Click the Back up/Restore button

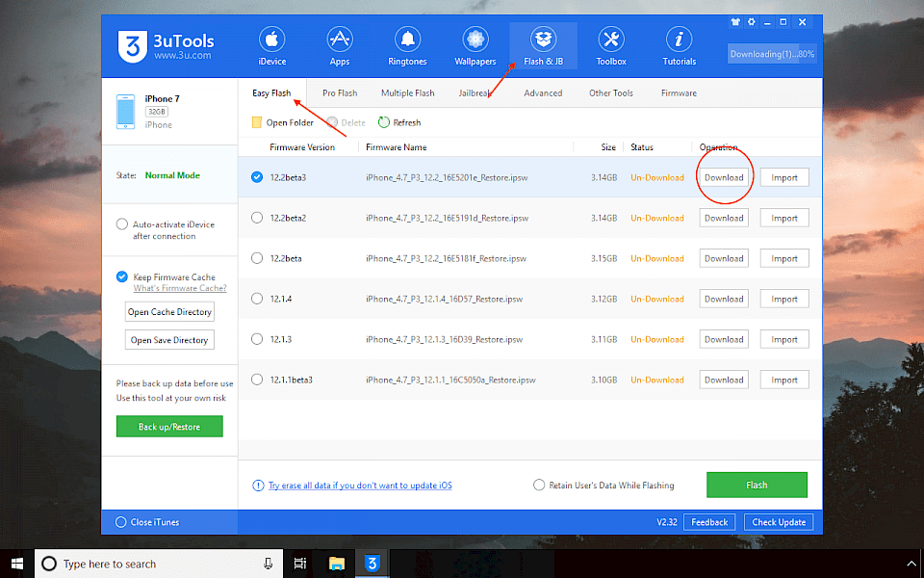click(169, 427)
